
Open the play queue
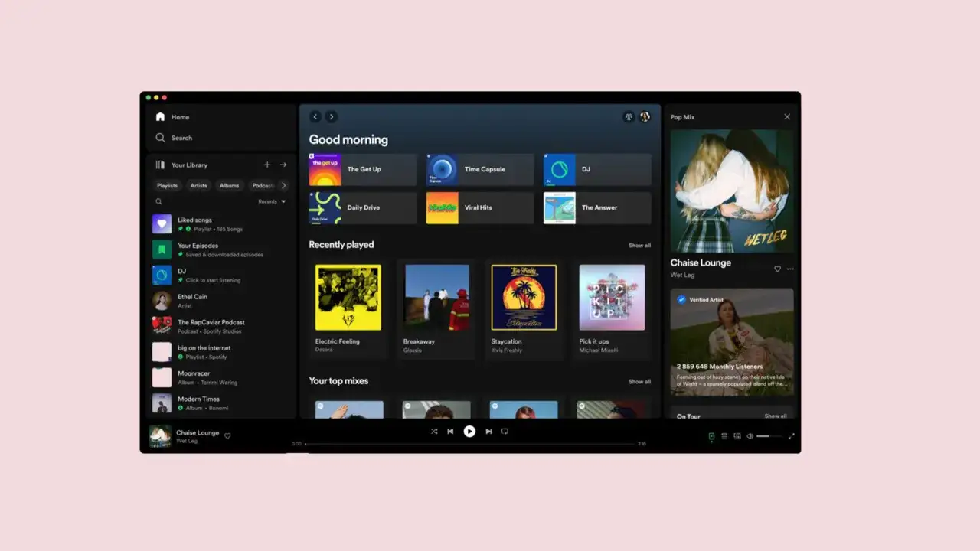click(x=724, y=436)
